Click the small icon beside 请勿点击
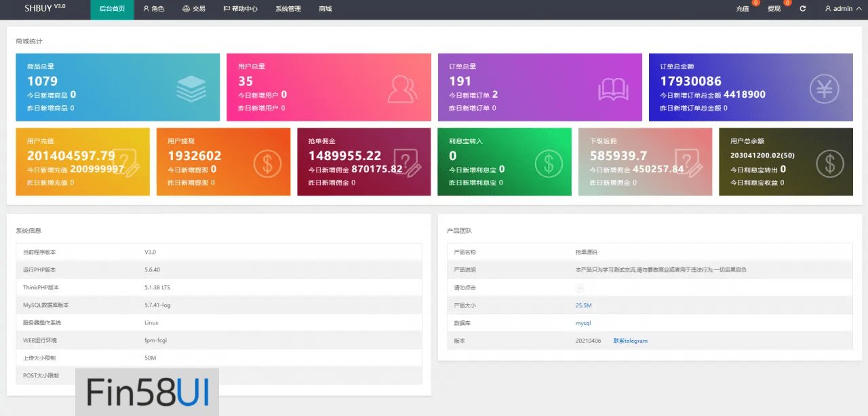Viewport: 868px width, 416px height. 579,288
